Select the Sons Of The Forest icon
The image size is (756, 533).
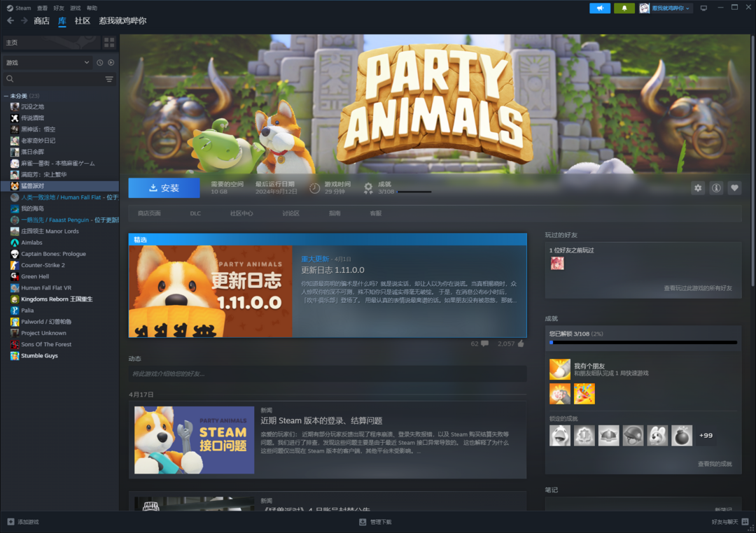point(15,345)
